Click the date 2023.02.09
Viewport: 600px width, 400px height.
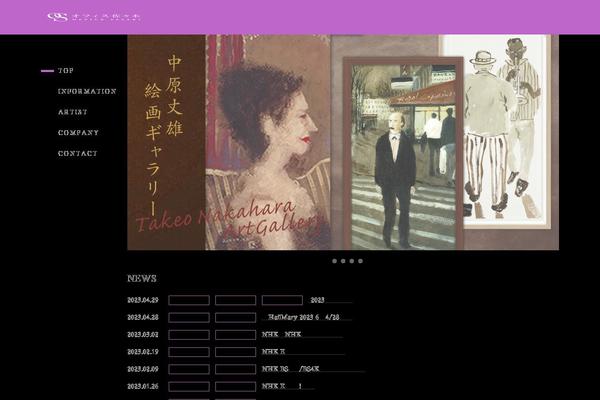pyautogui.click(x=143, y=369)
